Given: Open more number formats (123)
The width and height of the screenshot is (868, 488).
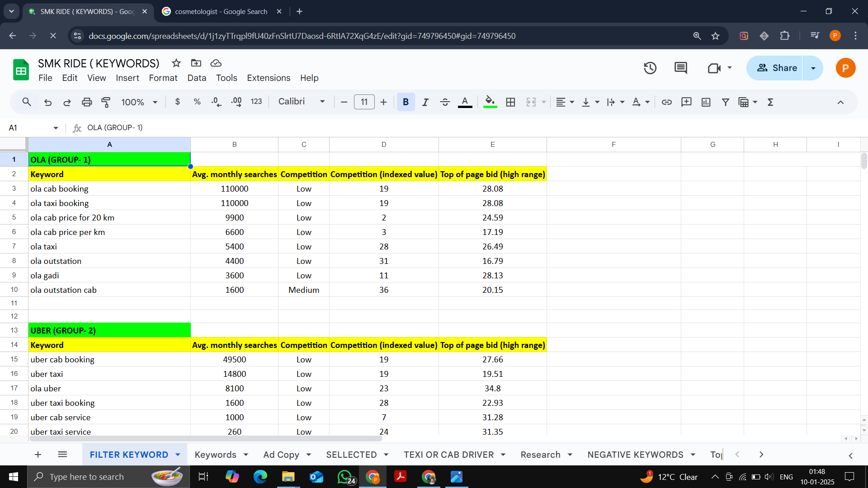Looking at the screenshot, I should coord(256,102).
